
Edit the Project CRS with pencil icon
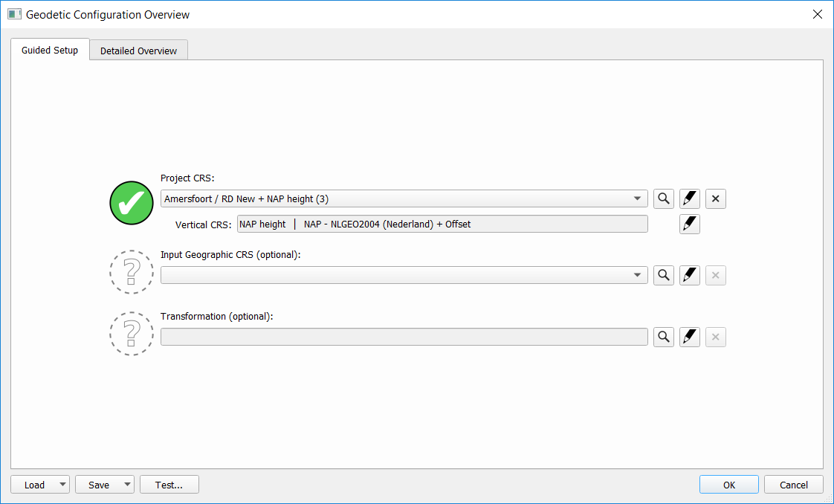pos(690,198)
